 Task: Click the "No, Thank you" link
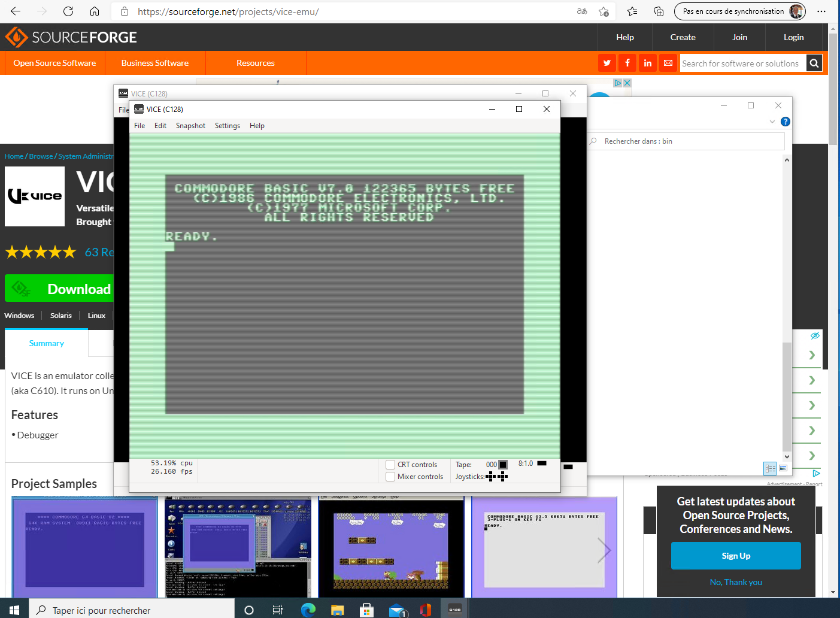pyautogui.click(x=736, y=582)
